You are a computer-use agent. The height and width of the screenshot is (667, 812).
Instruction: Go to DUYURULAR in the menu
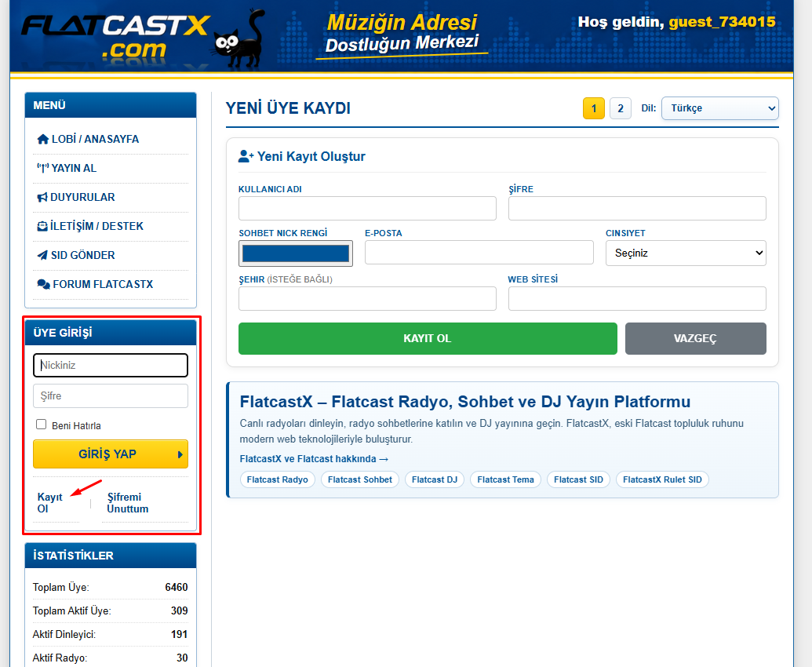click(x=111, y=197)
